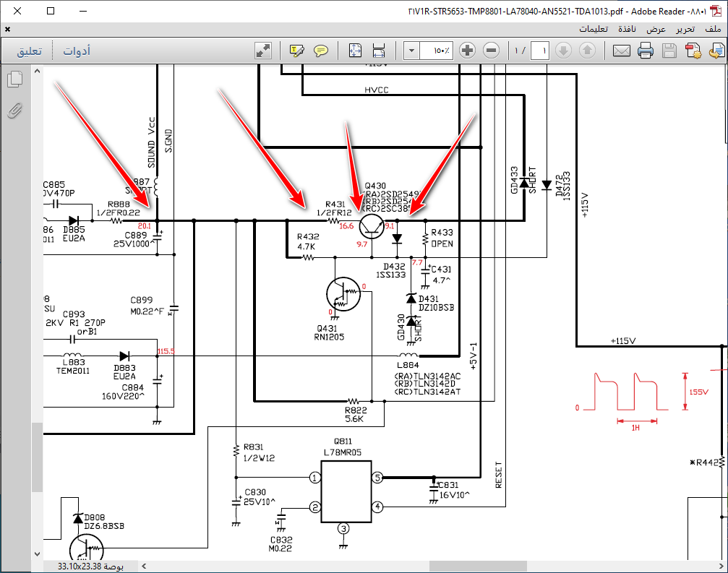Select the fit one full page icon
The width and height of the screenshot is (728, 573).
coord(355,51)
